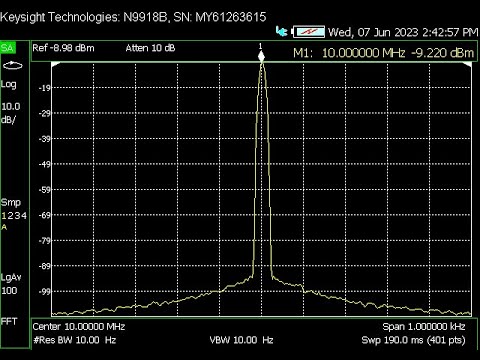The image size is (480, 360).
Task: Click the Ref -8.98 dBm label
Action: click(63, 48)
